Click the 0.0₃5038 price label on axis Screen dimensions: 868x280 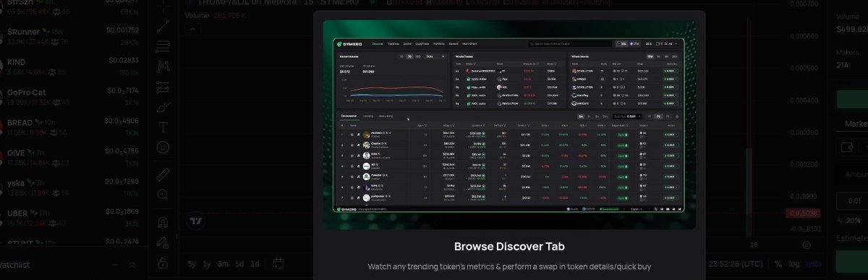coord(804,213)
